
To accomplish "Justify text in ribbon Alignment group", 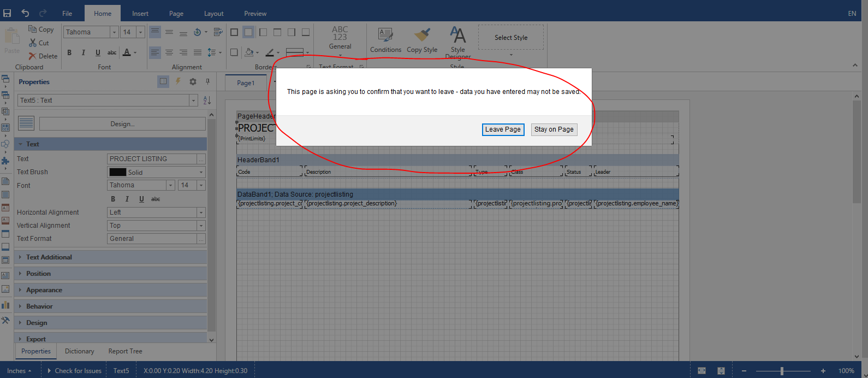I will click(198, 52).
